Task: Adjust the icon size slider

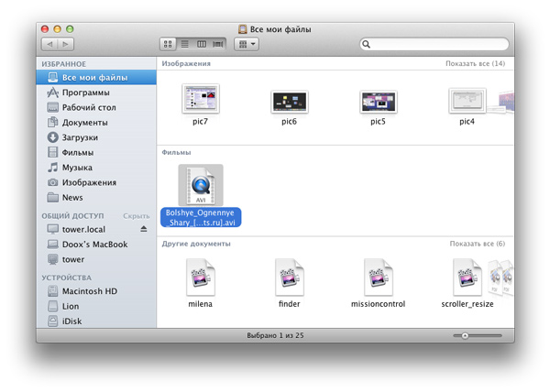Action: (465, 336)
